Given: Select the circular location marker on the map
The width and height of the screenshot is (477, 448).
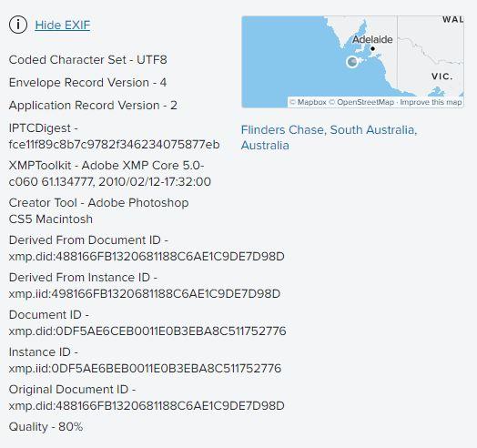Looking at the screenshot, I should 352,62.
